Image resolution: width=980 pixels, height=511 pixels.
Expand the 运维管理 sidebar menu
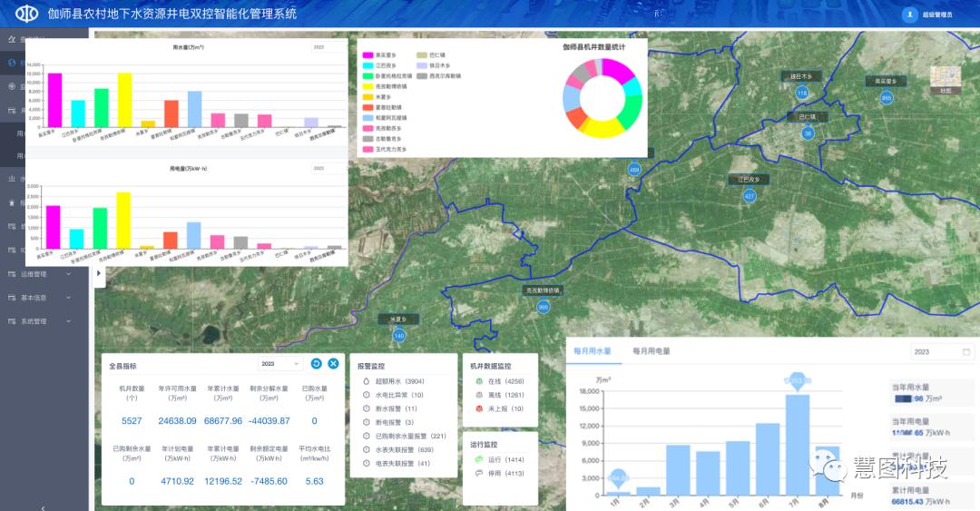[x=68, y=274]
